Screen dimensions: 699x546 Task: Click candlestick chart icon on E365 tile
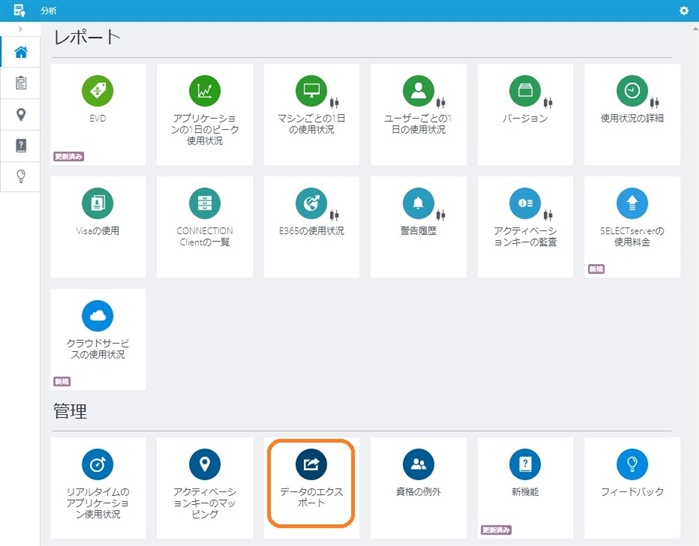point(334,215)
